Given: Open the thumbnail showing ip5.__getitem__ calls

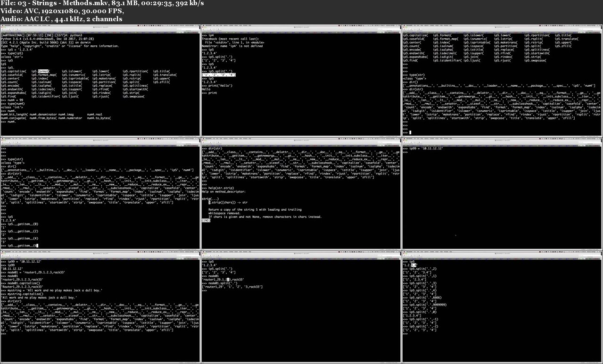Looking at the screenshot, I should 100,193.
